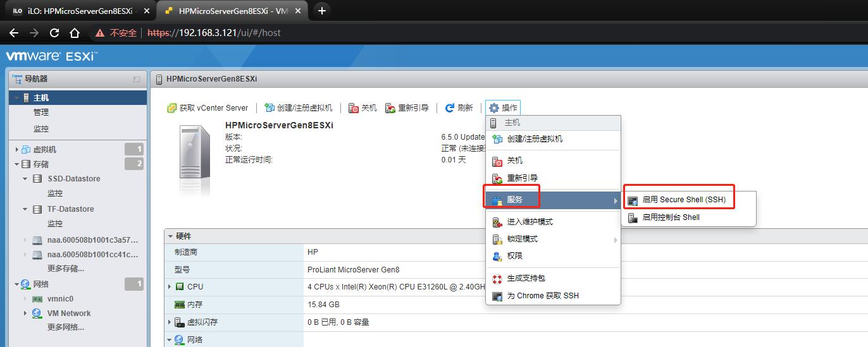Viewport: 868px width, 347px height.
Task: Collapse the SSD-Datastore node
Action: coord(25,179)
